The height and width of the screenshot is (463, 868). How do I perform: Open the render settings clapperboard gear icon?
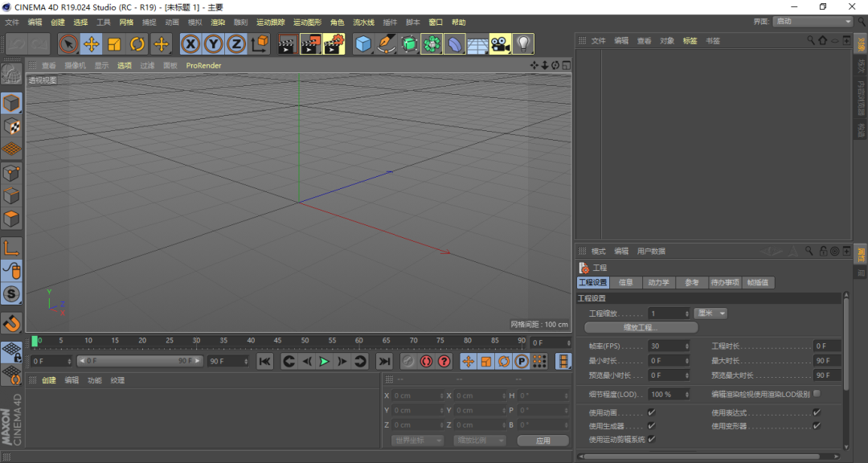(x=334, y=44)
